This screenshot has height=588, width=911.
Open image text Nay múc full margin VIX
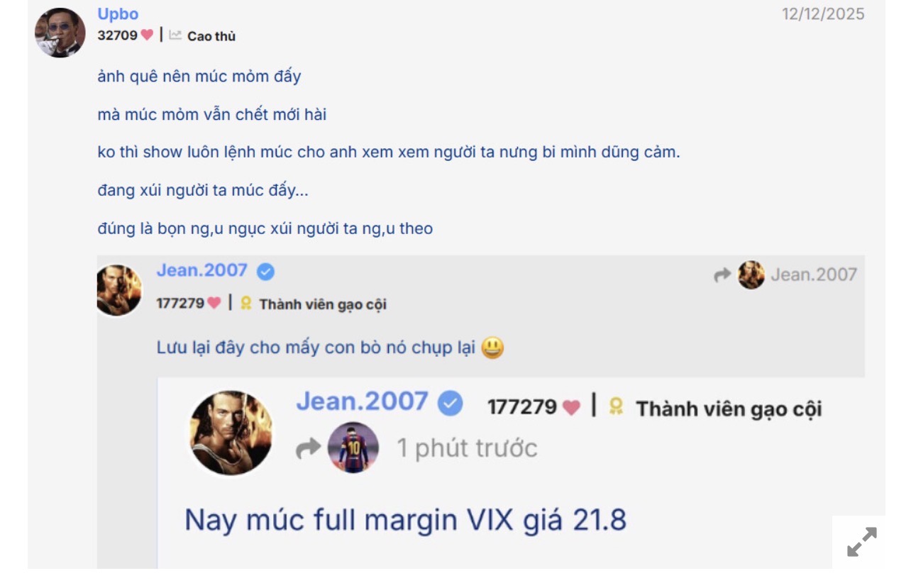[x=406, y=521]
